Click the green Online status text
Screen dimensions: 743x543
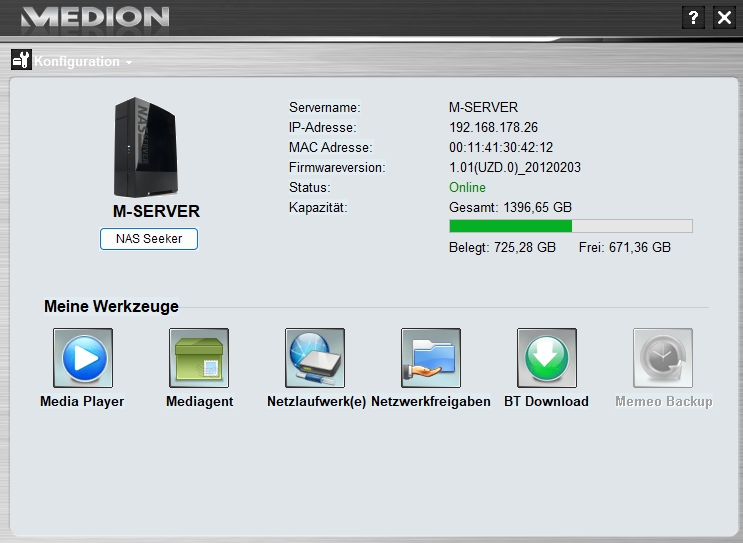coord(467,187)
